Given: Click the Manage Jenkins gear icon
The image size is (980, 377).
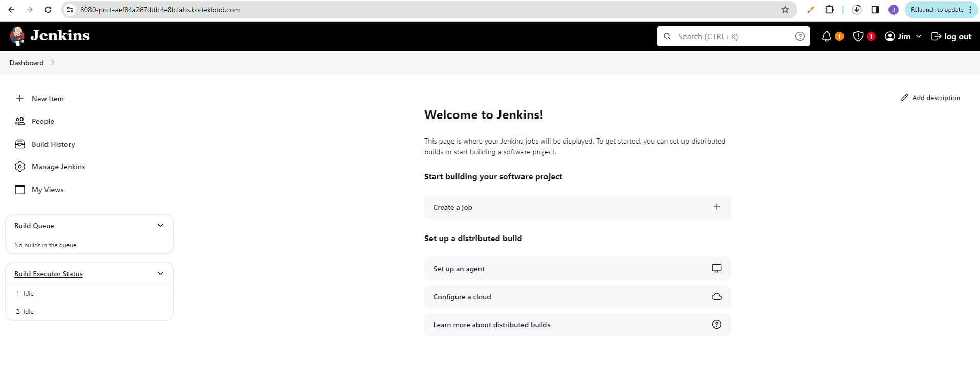Looking at the screenshot, I should coord(20,167).
